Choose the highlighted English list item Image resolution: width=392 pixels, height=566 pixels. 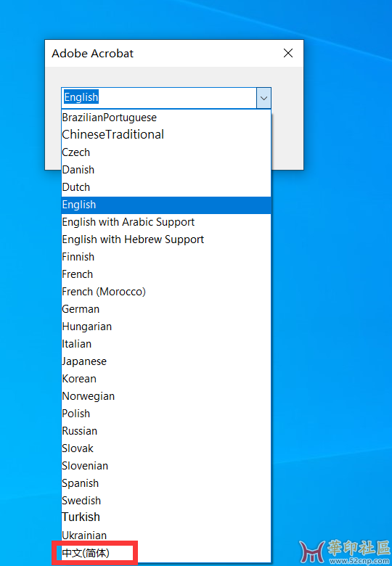pos(166,205)
